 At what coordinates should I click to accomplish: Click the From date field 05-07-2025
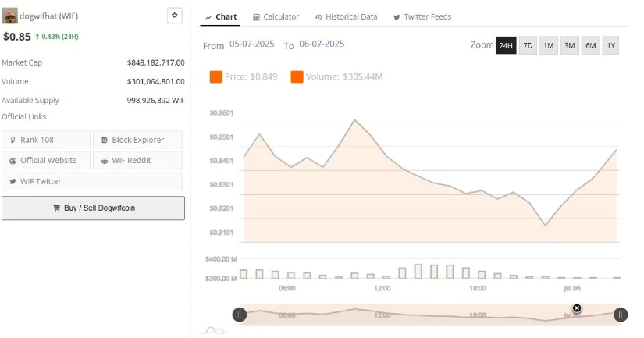(252, 44)
